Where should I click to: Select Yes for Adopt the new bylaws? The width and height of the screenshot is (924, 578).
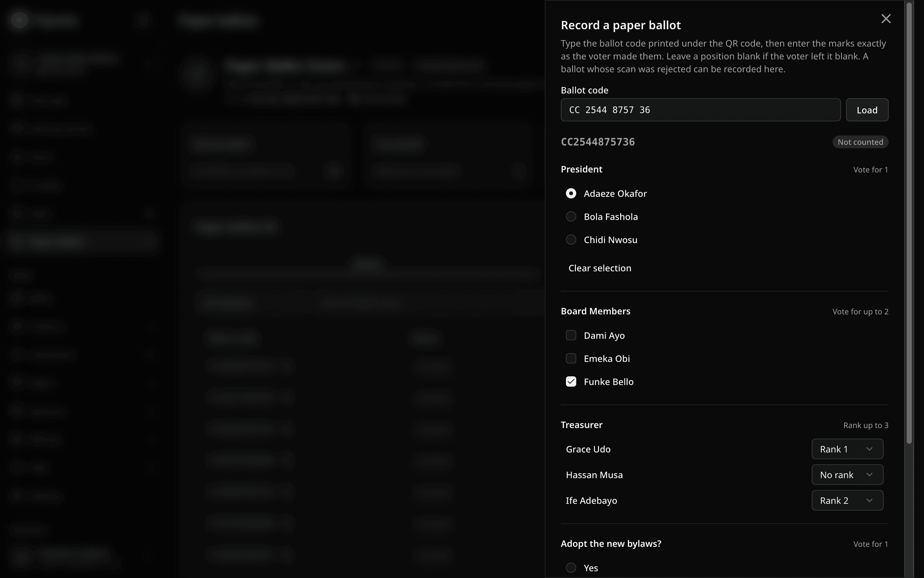click(x=571, y=568)
